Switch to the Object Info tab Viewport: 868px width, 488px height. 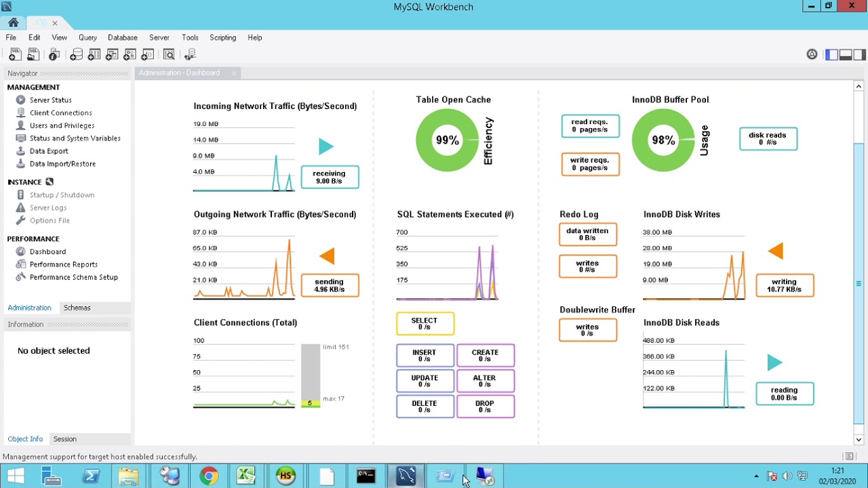[25, 439]
